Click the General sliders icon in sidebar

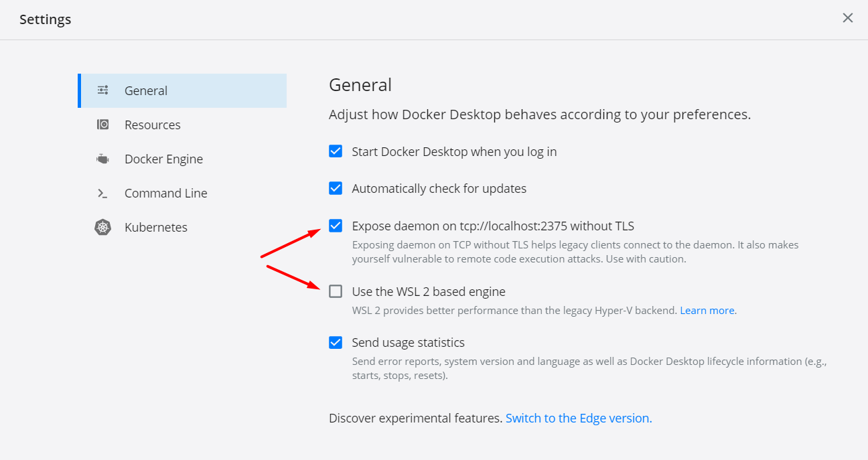[102, 90]
